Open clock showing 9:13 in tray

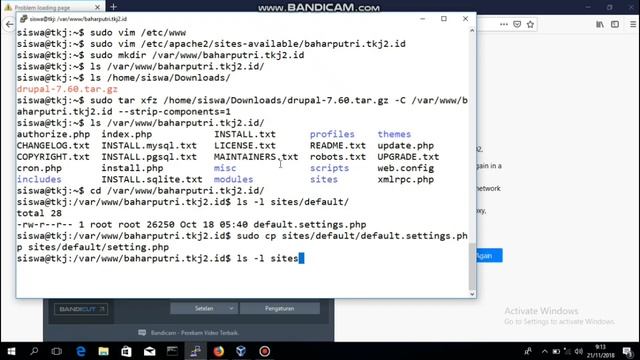600,351
